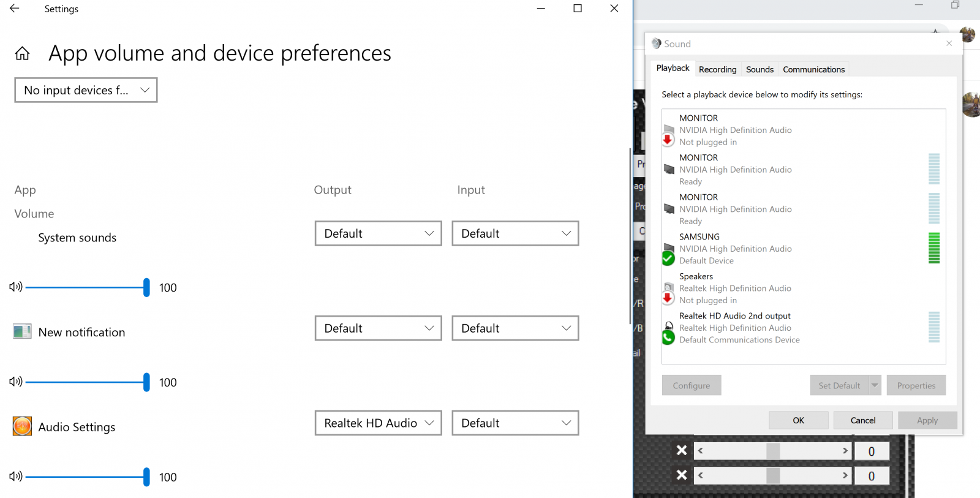This screenshot has height=498, width=980.
Task: Click right arrow on lower background scrollbar
Action: 845,475
